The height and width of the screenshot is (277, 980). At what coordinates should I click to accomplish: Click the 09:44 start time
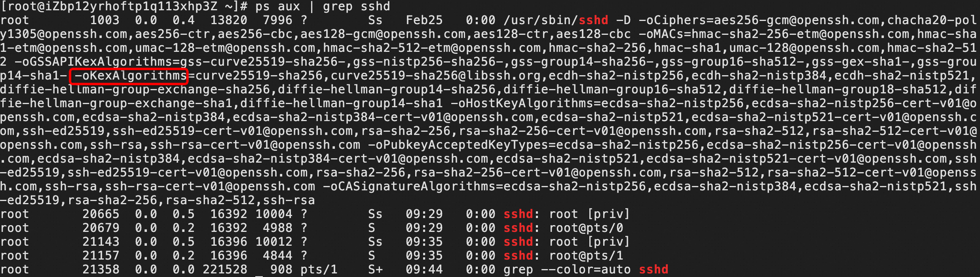[424, 269]
